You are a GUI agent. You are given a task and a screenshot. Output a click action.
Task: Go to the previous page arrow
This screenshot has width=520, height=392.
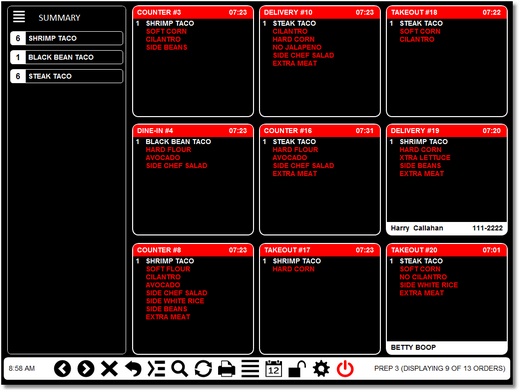tap(62, 369)
